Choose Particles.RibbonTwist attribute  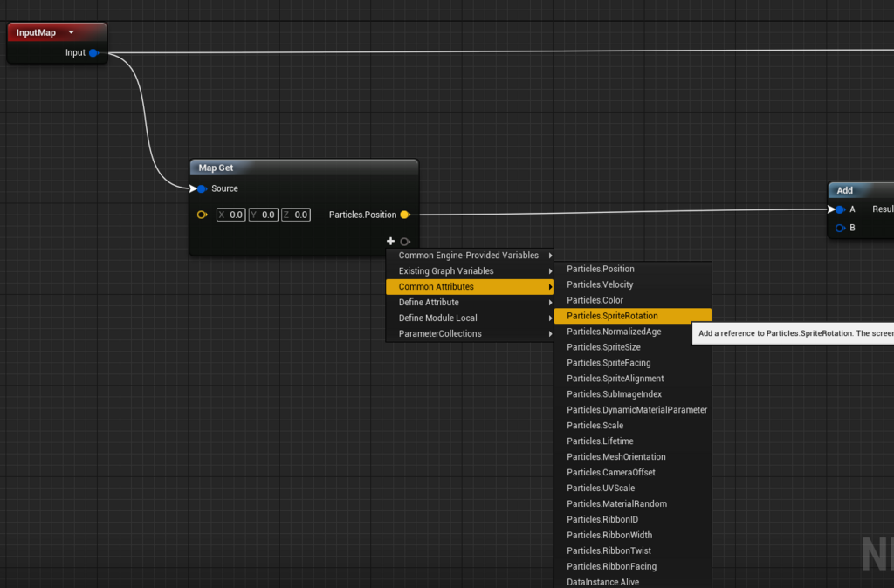tap(633, 551)
